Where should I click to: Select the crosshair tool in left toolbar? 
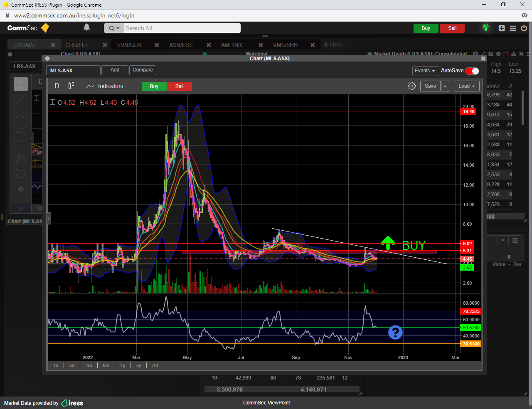tap(21, 84)
